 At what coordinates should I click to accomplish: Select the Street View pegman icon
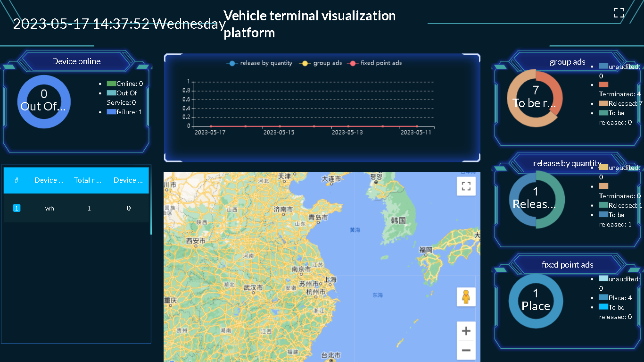(x=466, y=297)
